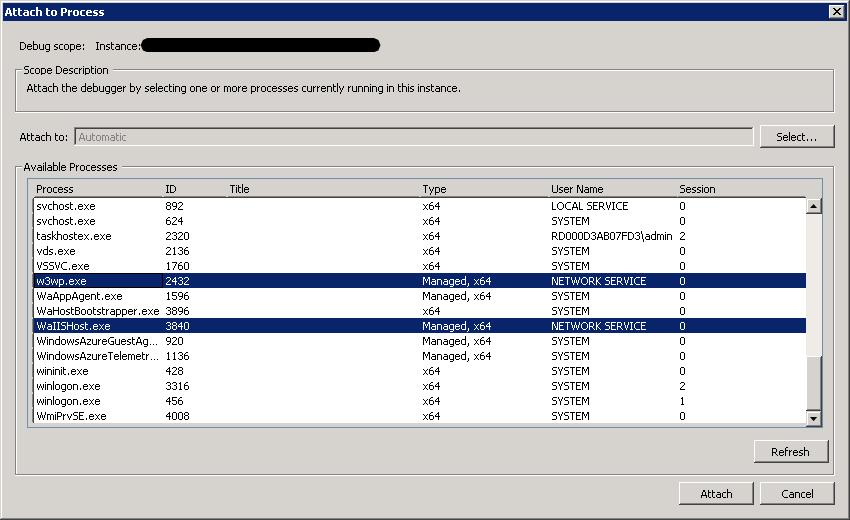Select svchost.exe with ID 624
Viewport: 850px width, 520px height.
pyautogui.click(x=420, y=221)
